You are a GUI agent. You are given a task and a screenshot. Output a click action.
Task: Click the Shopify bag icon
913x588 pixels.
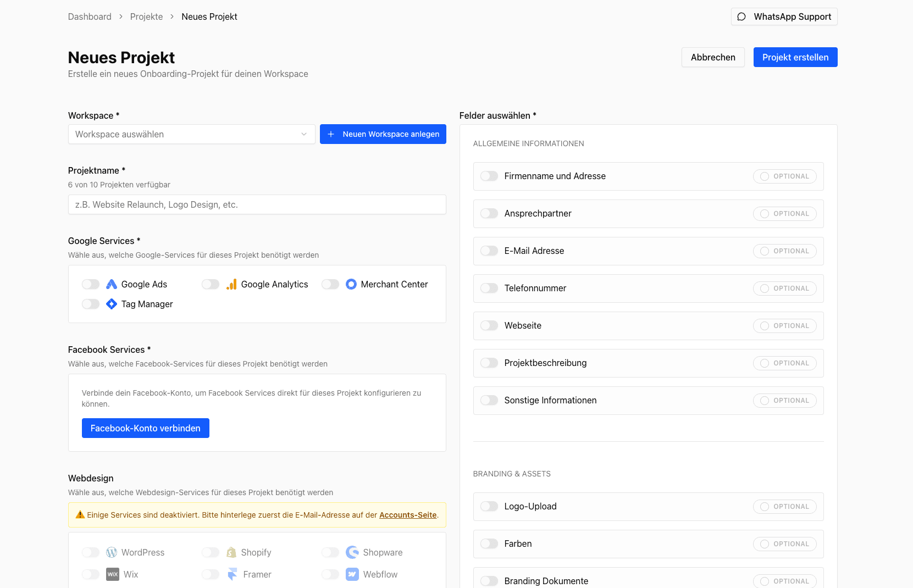pos(231,552)
